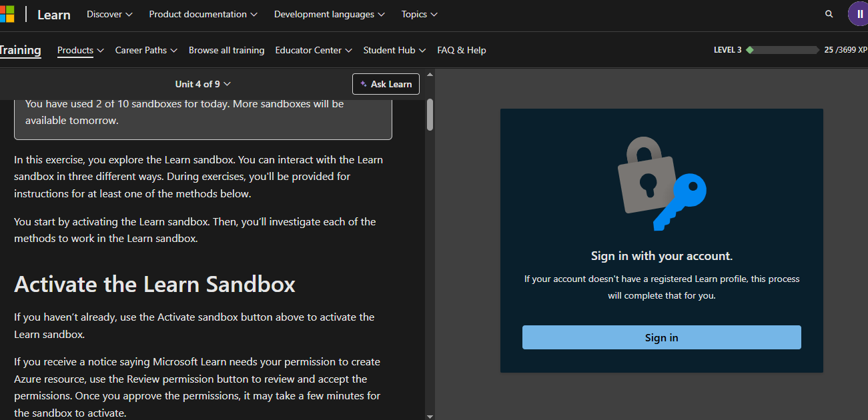Click the Microsoft logo icon
Screen dimensions: 868x420
coord(6,14)
